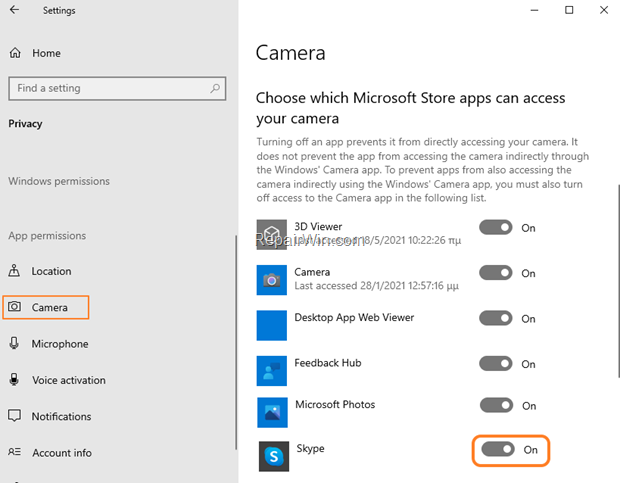Click the 'Choose which Microsoft Store apps' heading
620x483 pixels.
(410, 108)
